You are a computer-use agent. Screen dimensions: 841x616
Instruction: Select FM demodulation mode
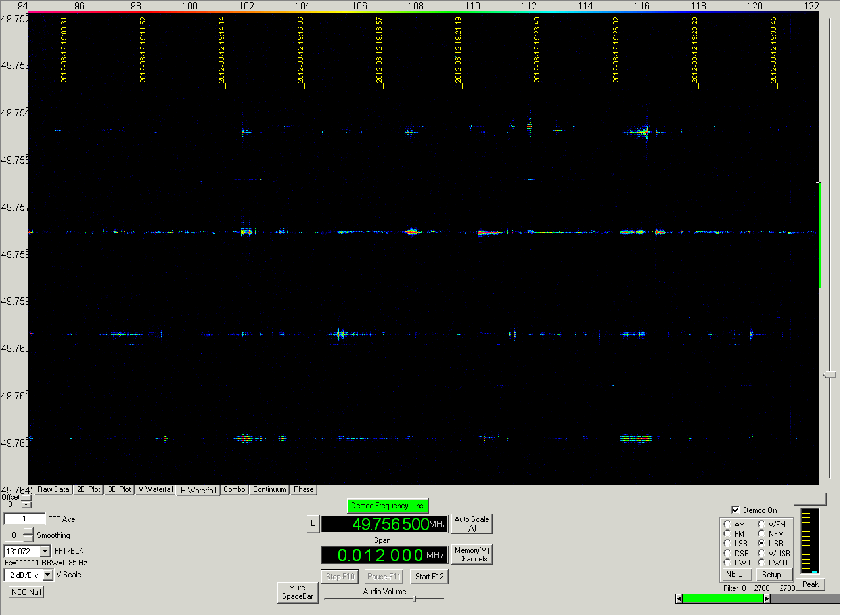coord(727,534)
